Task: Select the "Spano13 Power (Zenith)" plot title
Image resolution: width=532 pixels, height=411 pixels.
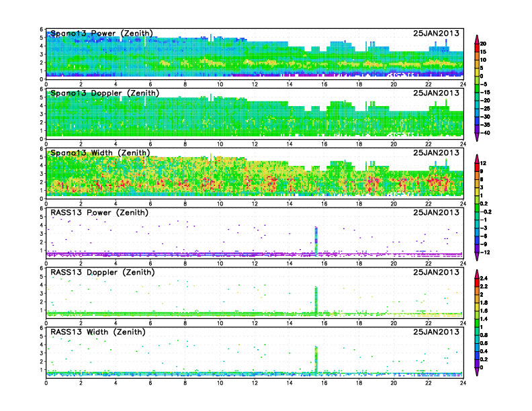Action: click(101, 33)
